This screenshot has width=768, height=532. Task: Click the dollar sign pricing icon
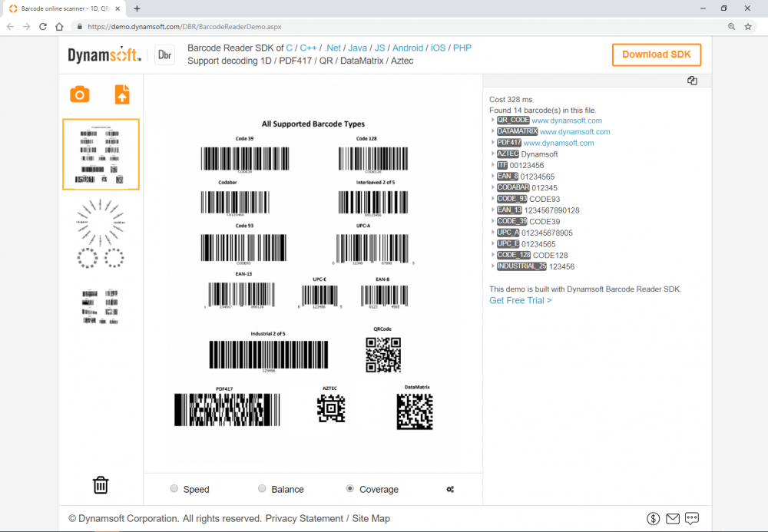[x=654, y=519]
